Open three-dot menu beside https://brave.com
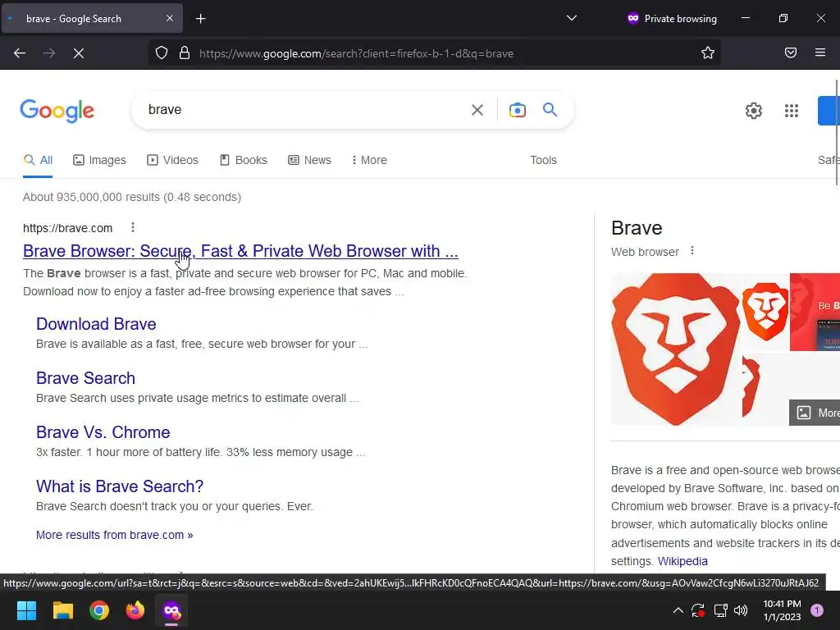Image resolution: width=840 pixels, height=630 pixels. (133, 228)
